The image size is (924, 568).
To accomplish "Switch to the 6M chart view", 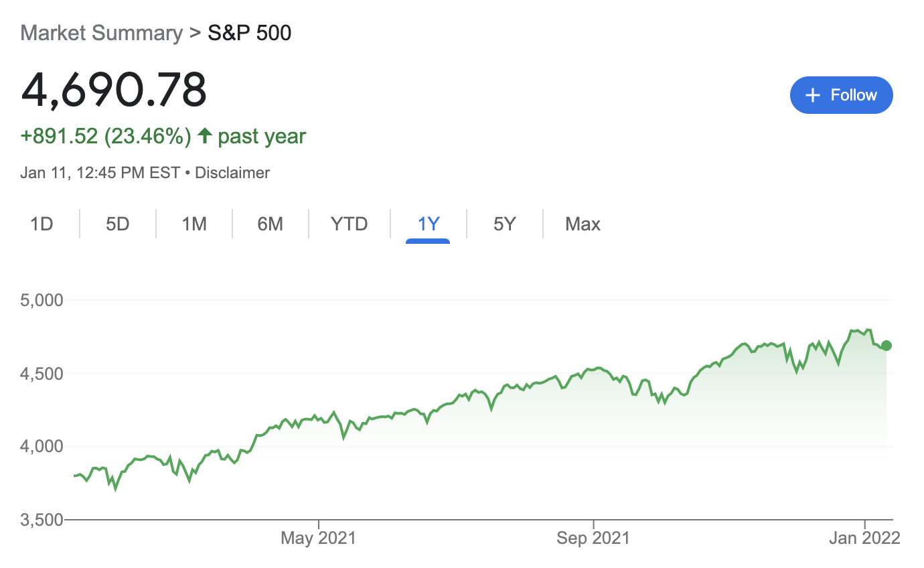I will coord(271,224).
